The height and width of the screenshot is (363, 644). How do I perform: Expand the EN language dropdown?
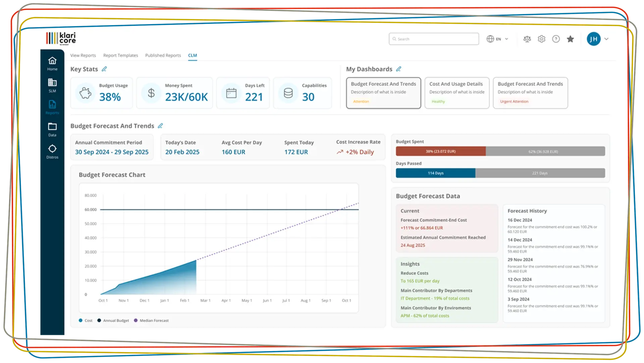click(x=506, y=39)
